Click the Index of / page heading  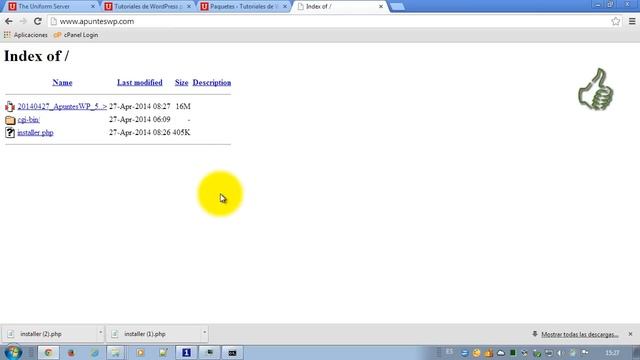click(x=36, y=56)
